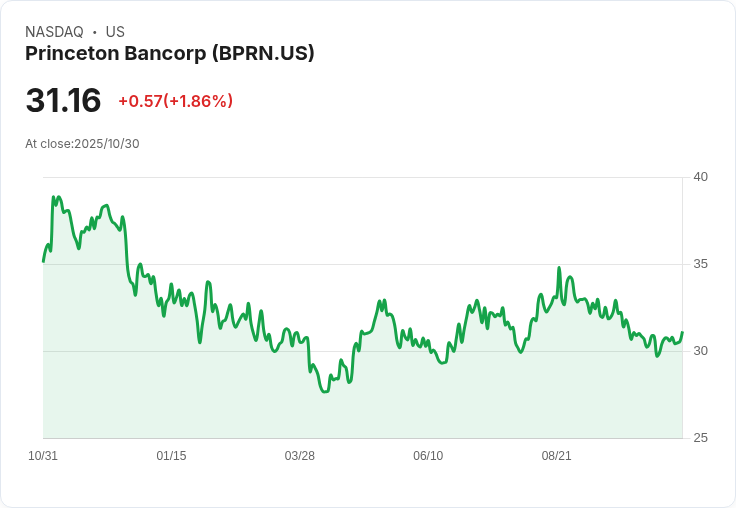Click the +0.57(+1.86%) price change text
The width and height of the screenshot is (736, 508).
[x=176, y=101]
